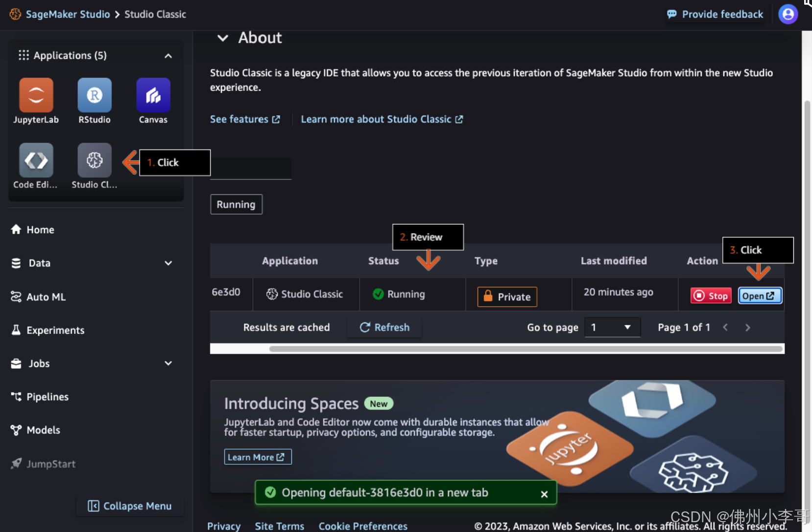Open the Go to page dropdown
812x532 pixels.
pos(612,327)
